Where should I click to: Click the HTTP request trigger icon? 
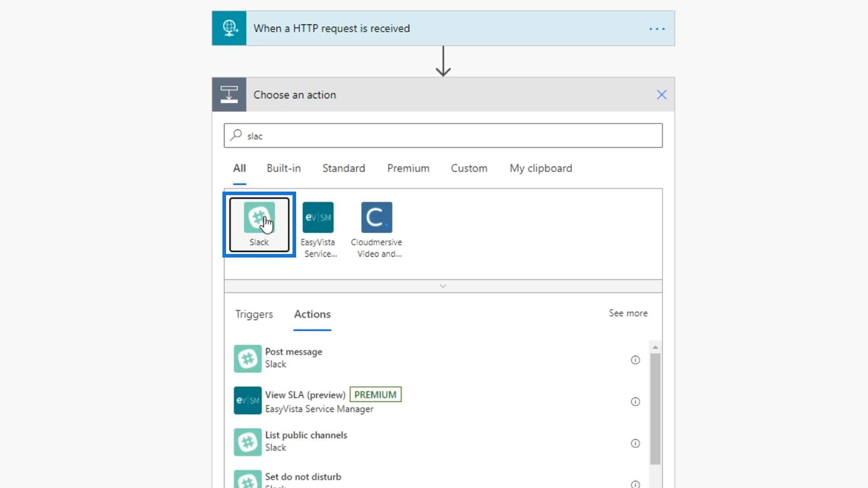[229, 28]
